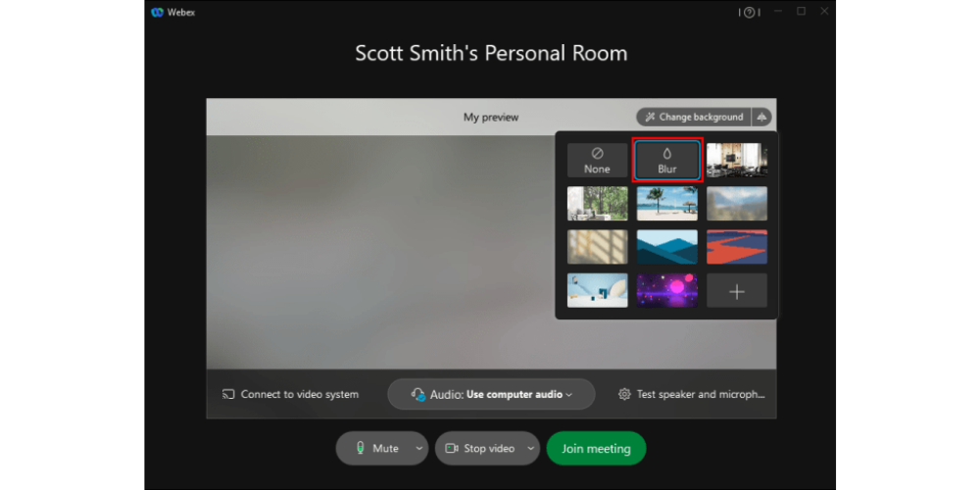Click the Change background button

point(694,117)
